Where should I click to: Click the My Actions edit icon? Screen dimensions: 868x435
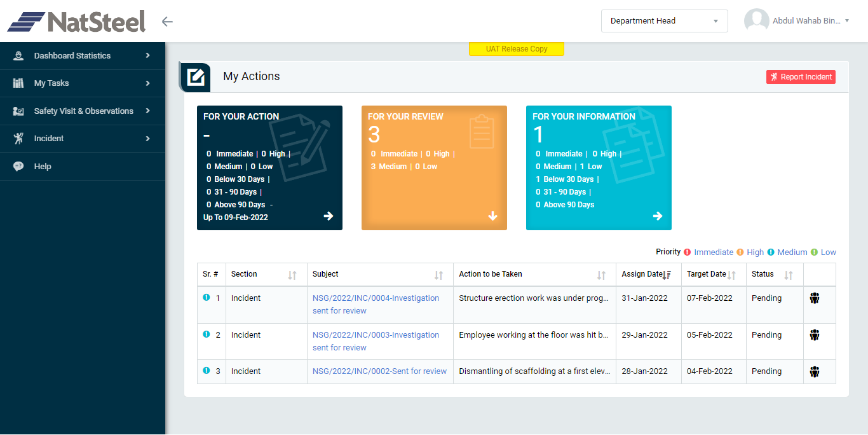[x=196, y=77]
